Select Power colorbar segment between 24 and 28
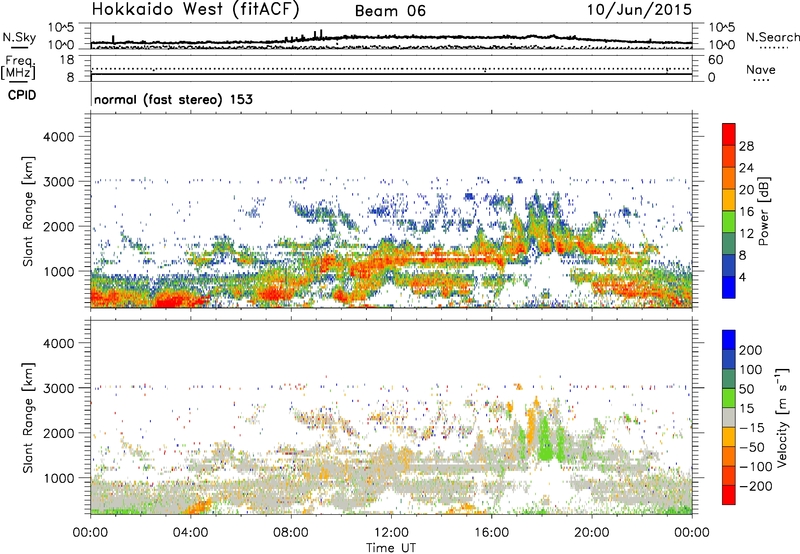 [729, 156]
